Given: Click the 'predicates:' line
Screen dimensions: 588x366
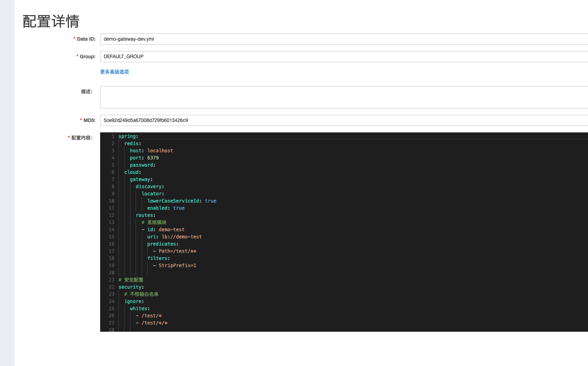Looking at the screenshot, I should (x=163, y=244).
